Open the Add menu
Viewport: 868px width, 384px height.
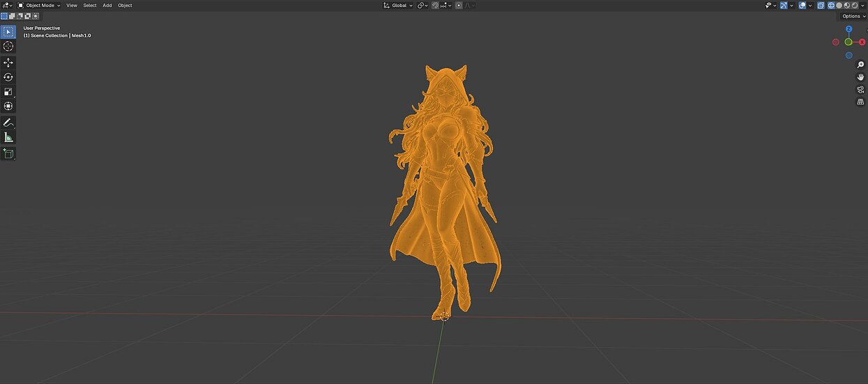click(x=107, y=5)
